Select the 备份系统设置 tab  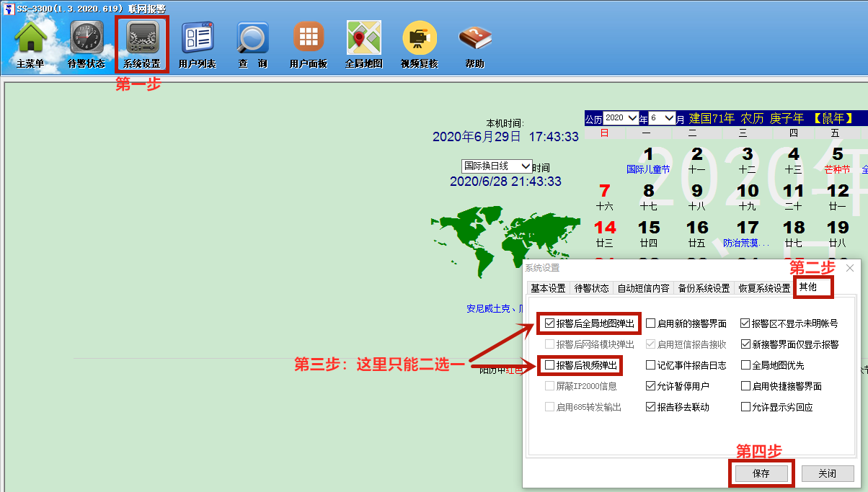[x=703, y=288]
